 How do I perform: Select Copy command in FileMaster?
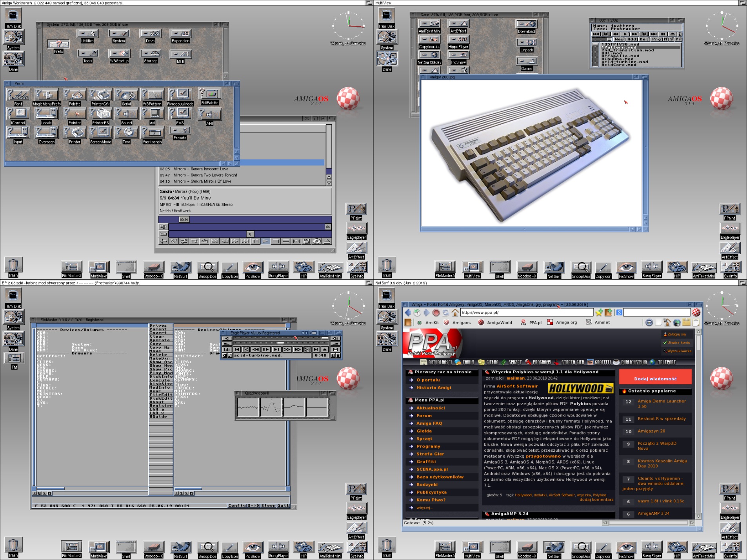tap(161, 344)
